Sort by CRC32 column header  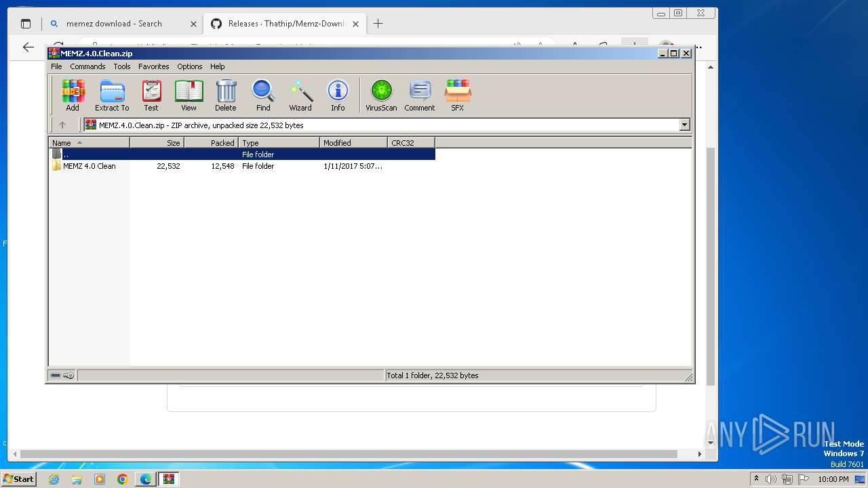pyautogui.click(x=411, y=143)
